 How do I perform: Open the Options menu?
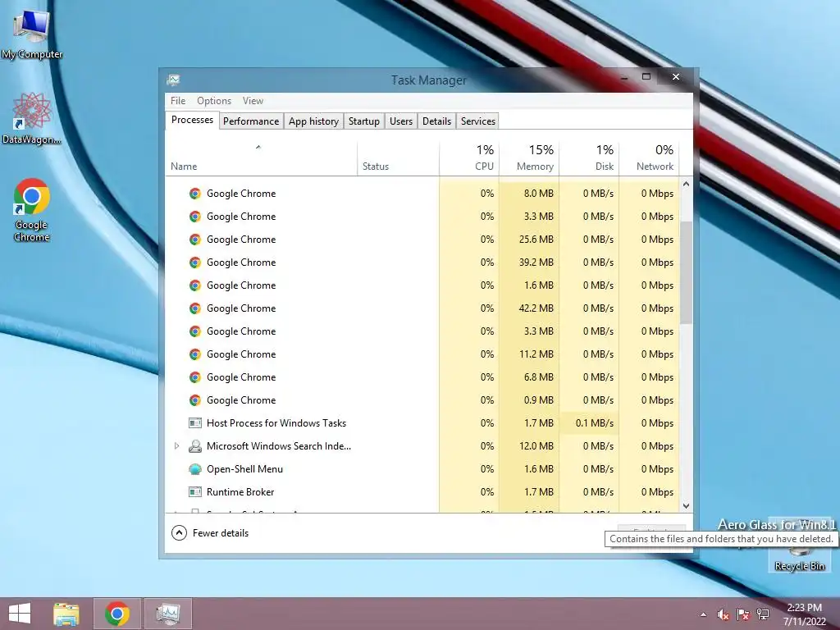214,101
